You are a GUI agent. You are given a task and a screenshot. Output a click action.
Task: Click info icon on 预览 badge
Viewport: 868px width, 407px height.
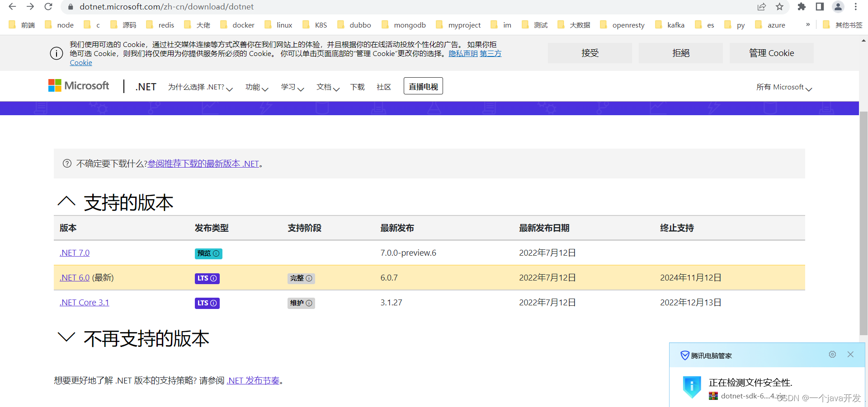216,253
